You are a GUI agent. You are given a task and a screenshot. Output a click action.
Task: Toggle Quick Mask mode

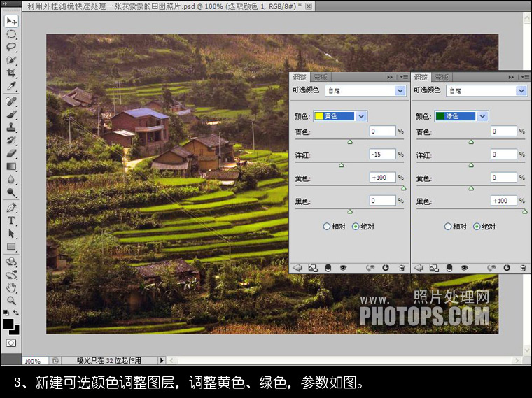11,343
